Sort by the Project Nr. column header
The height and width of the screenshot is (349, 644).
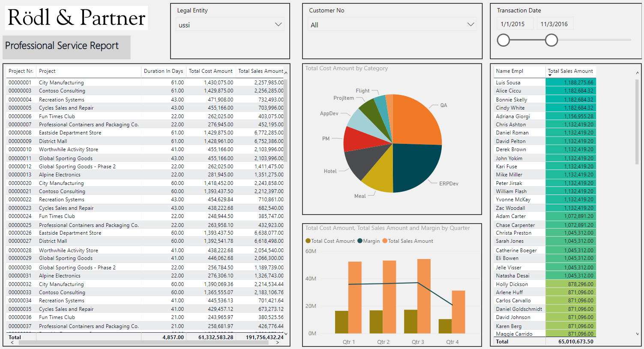point(21,71)
